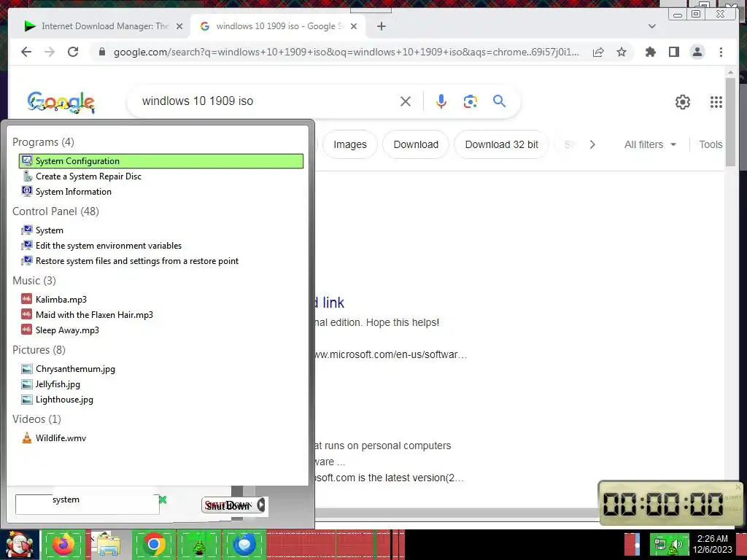Switch to Chrome on the taskbar
This screenshot has height=560, width=747.
coord(153,544)
